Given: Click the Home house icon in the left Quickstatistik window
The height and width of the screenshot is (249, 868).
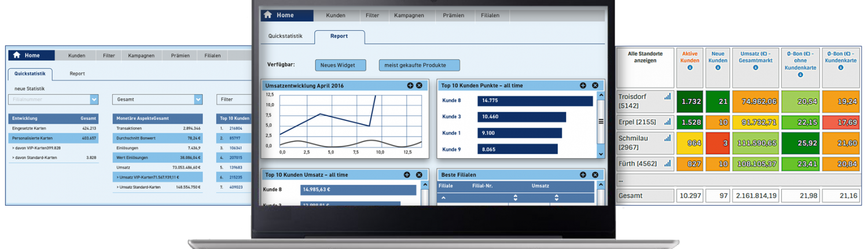Looking at the screenshot, I should (x=17, y=55).
